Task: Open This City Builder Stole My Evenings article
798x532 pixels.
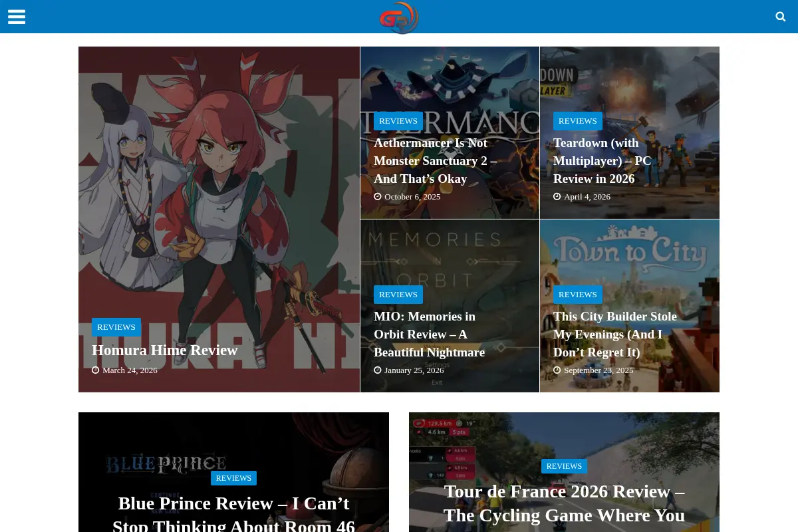Action: click(615, 334)
